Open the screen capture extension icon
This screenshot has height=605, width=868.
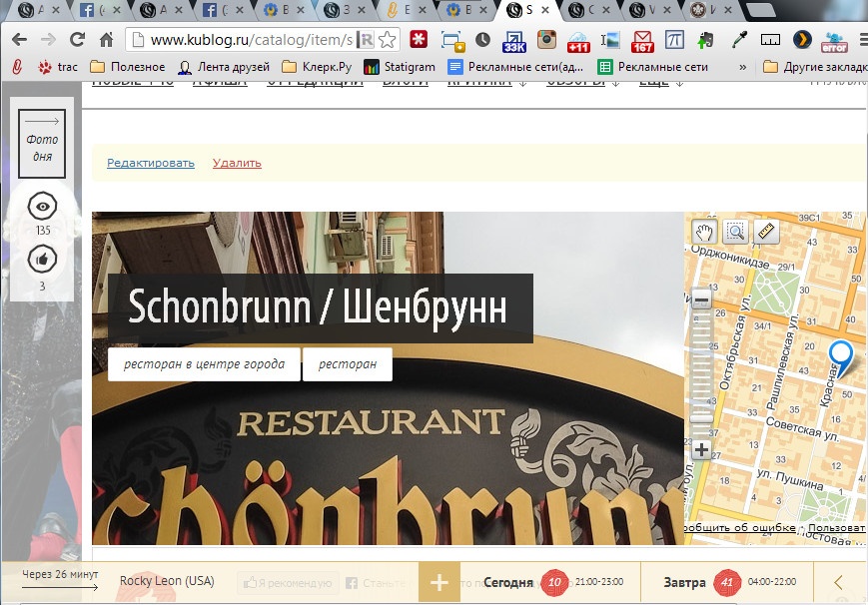452,40
